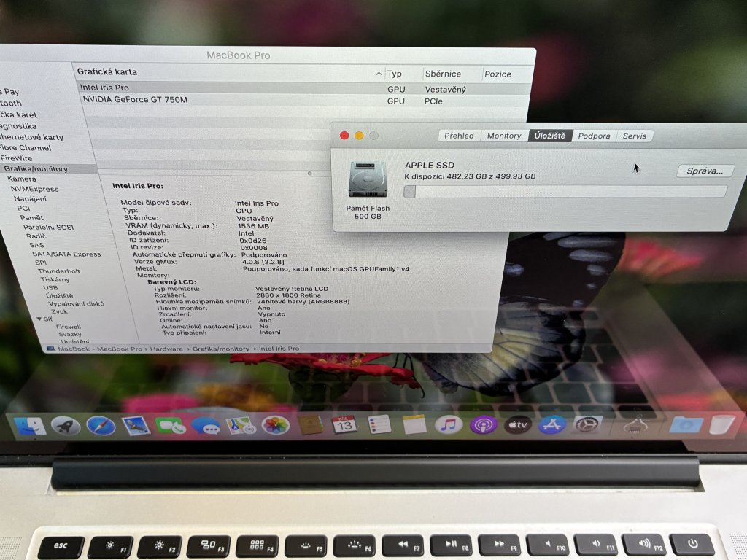Viewport: 747px width, 560px height.
Task: Open App Store in Dock
Action: tap(552, 425)
